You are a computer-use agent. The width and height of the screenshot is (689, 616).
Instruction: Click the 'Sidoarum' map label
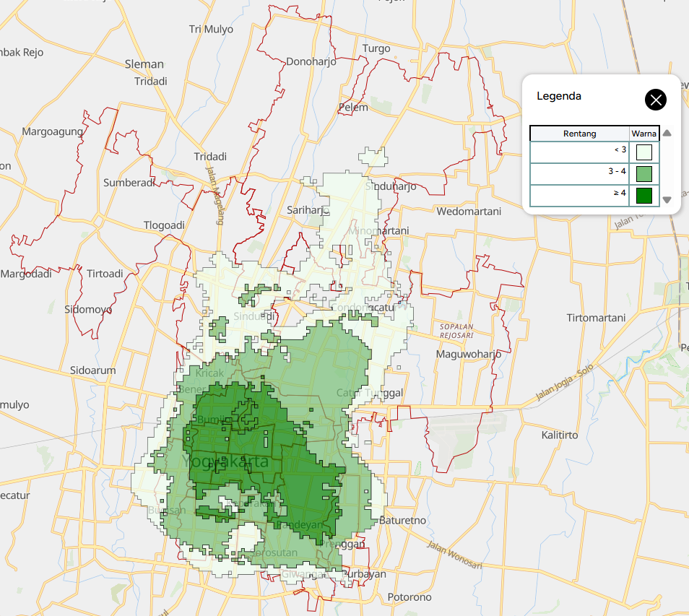pyautogui.click(x=92, y=370)
